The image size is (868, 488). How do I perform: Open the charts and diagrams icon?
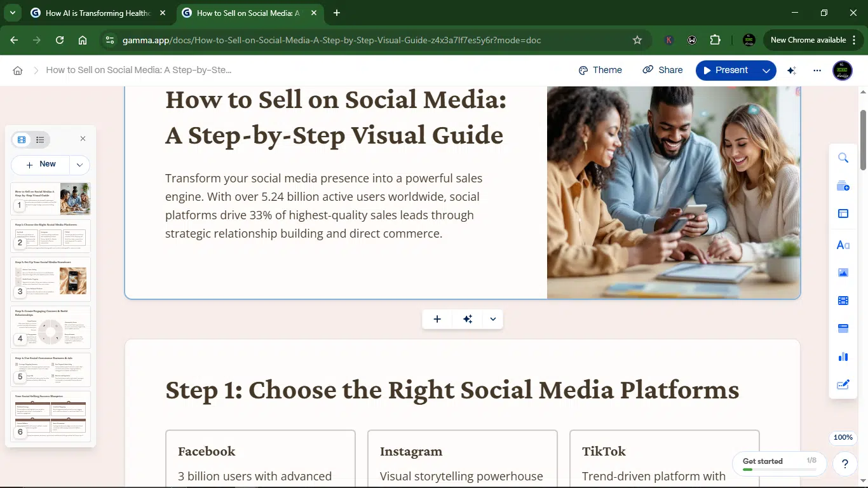point(843,356)
